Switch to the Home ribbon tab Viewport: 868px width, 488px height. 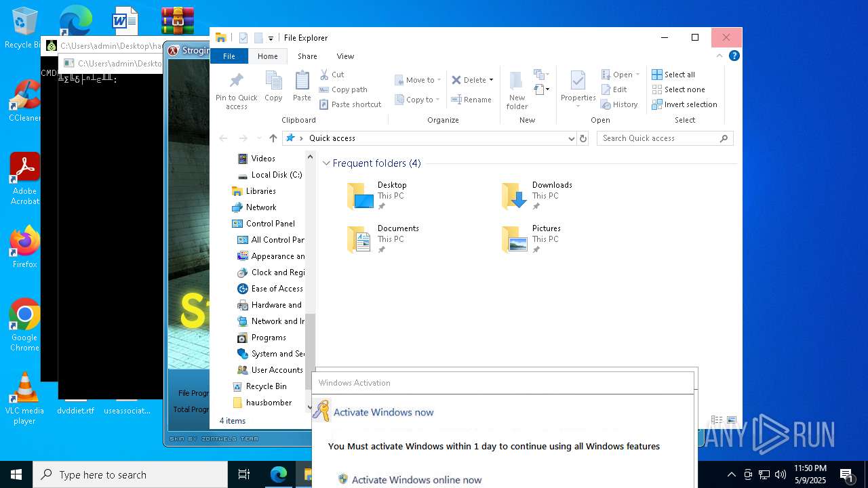pos(267,56)
